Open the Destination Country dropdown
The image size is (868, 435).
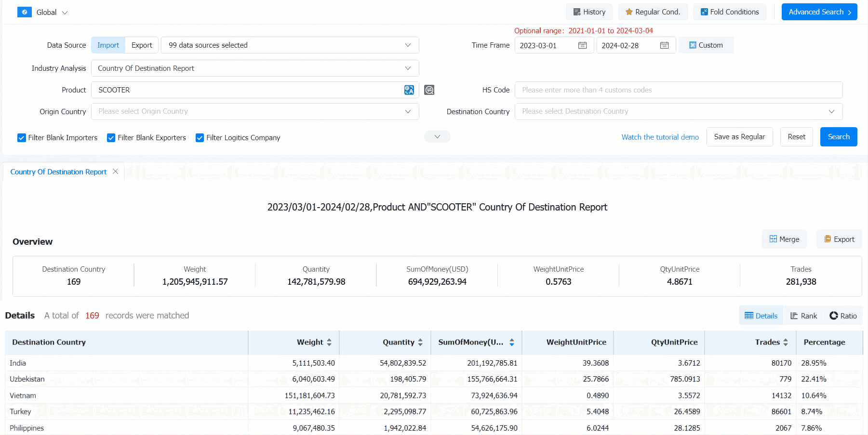point(678,111)
